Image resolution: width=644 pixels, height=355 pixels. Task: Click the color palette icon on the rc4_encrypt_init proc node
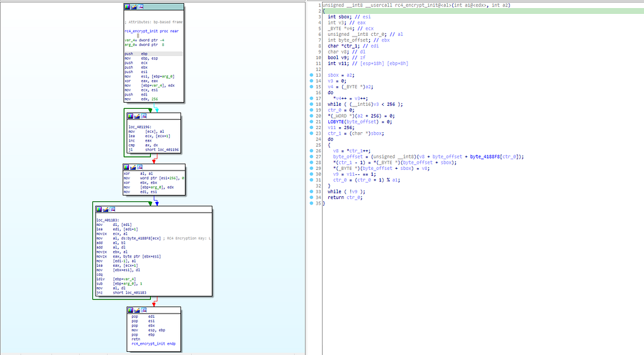point(127,7)
